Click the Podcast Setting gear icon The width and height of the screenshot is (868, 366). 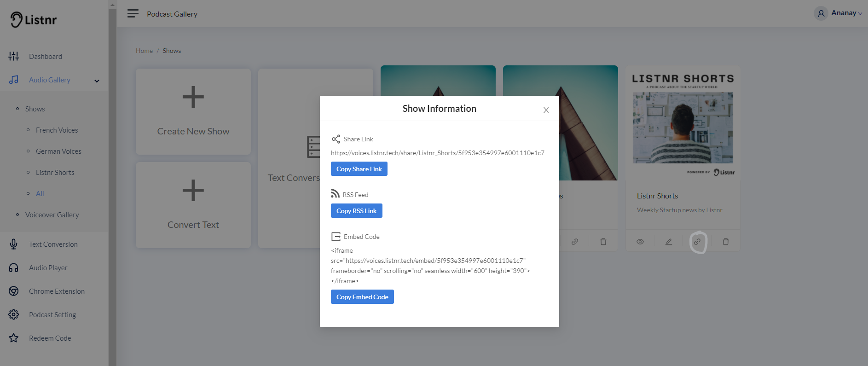tap(14, 314)
